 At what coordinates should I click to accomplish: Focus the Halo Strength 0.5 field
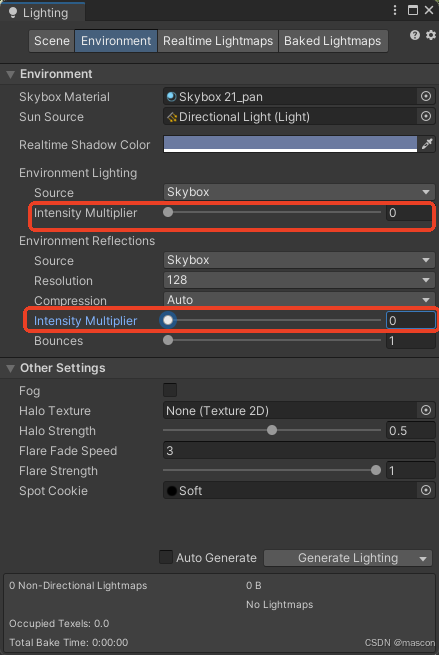[x=411, y=430]
